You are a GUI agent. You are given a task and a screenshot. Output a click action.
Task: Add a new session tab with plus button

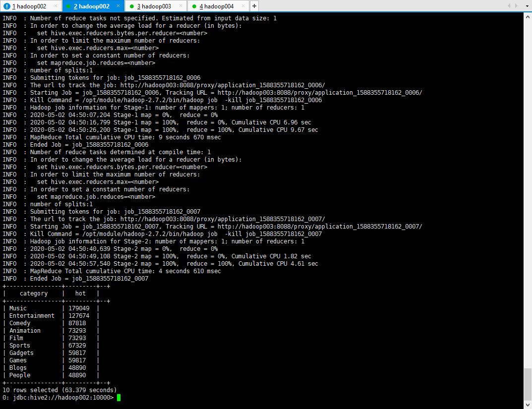pyautogui.click(x=254, y=6)
